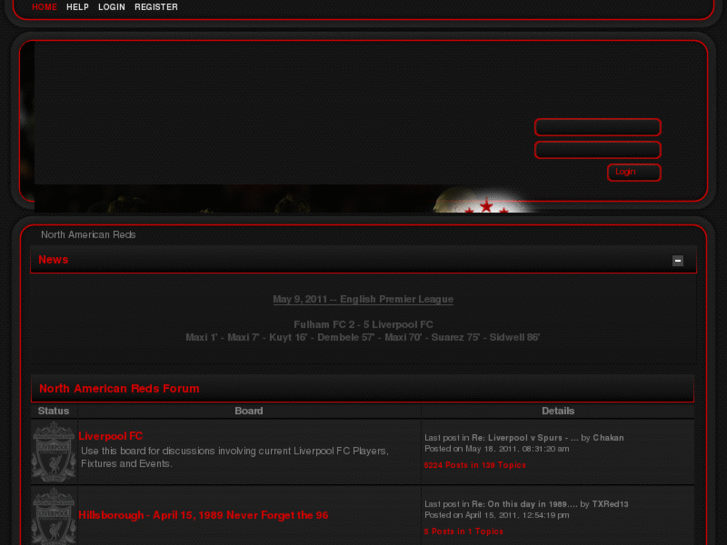Image resolution: width=727 pixels, height=545 pixels.
Task: Focus the password input field
Action: pyautogui.click(x=598, y=150)
